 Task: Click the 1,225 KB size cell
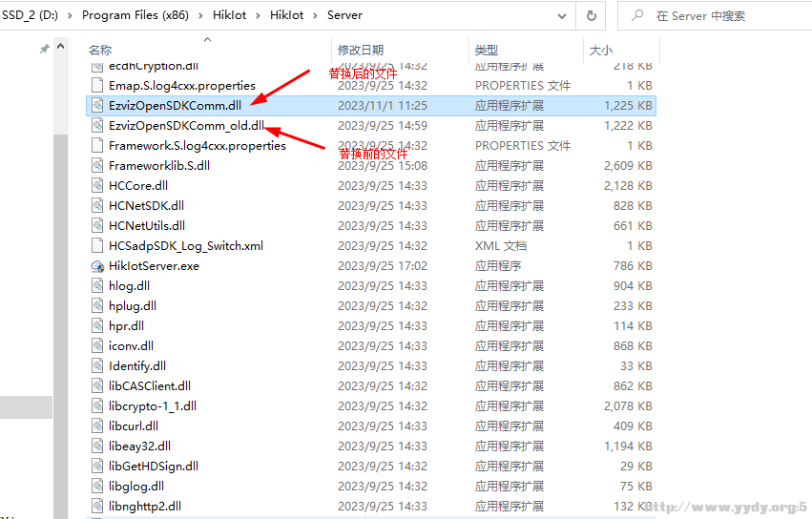coord(628,106)
